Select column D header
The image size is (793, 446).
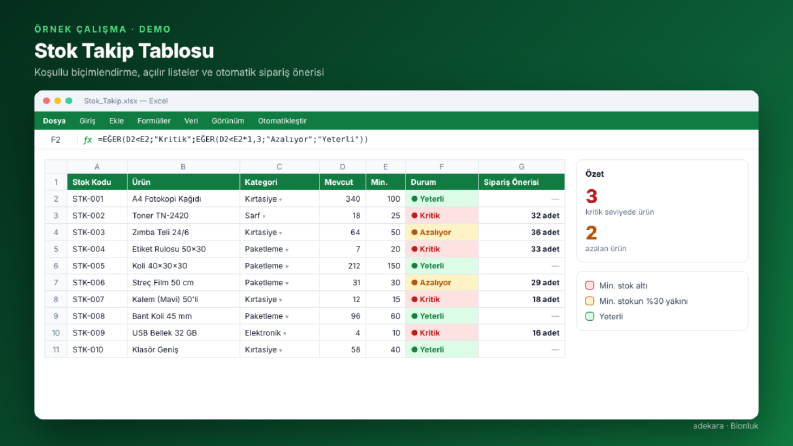pos(342,166)
